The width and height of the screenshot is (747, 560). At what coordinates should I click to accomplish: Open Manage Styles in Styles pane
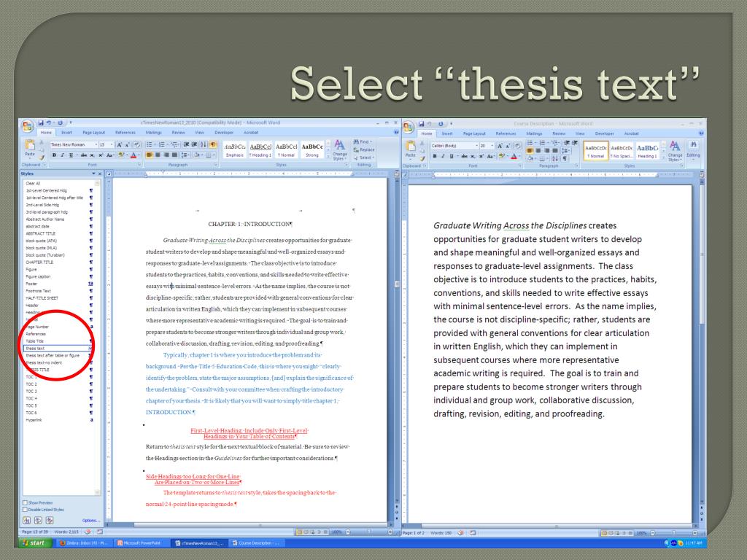point(50,521)
